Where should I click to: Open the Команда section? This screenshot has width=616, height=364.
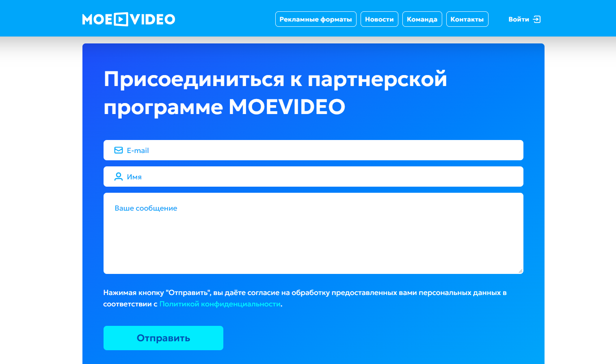coord(422,19)
